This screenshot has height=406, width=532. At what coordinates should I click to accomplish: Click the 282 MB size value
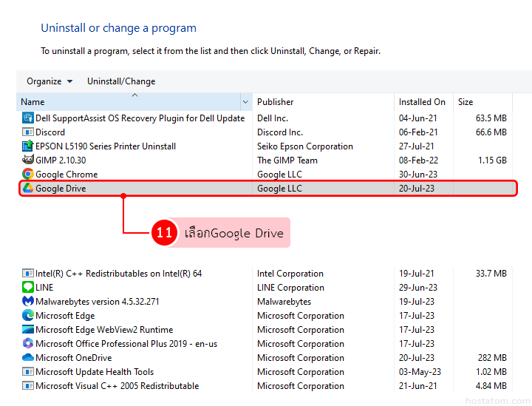[x=492, y=358]
